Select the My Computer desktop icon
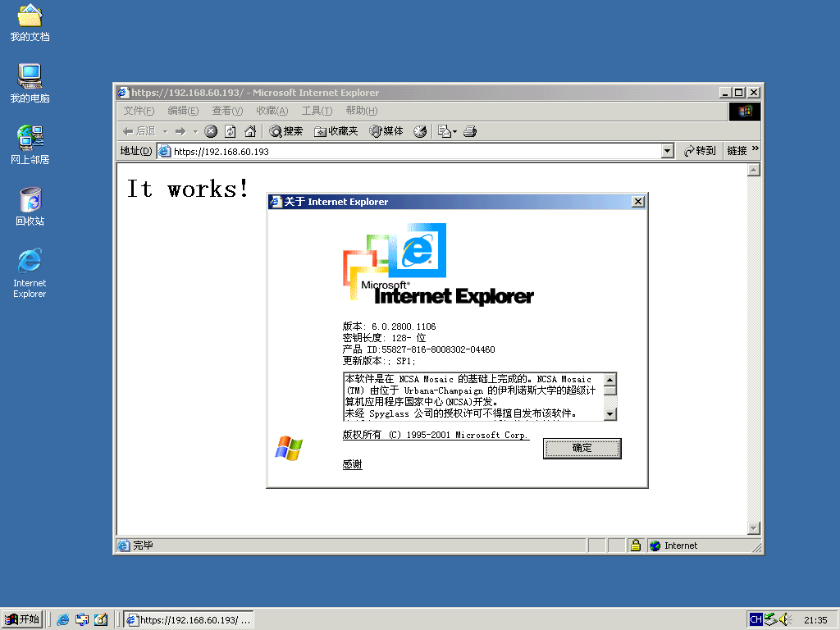 30,84
